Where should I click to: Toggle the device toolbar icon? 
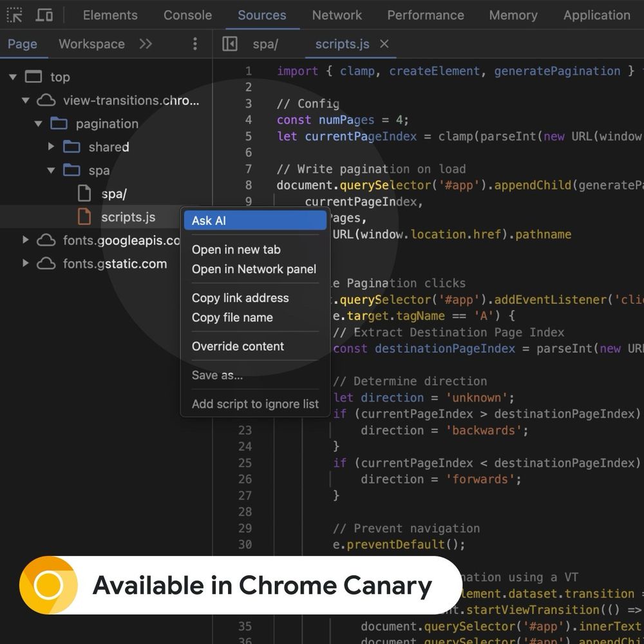[x=44, y=15]
